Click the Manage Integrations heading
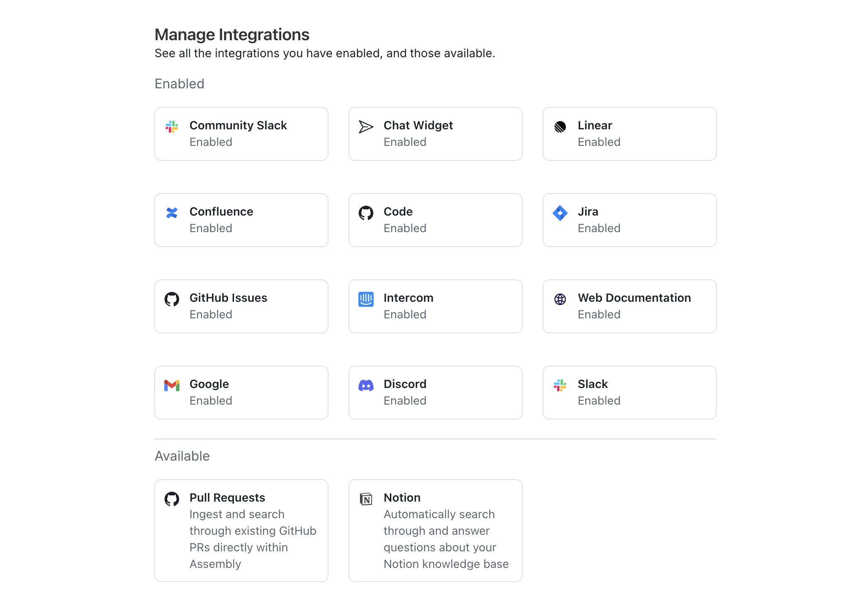The image size is (862, 616). (x=231, y=34)
